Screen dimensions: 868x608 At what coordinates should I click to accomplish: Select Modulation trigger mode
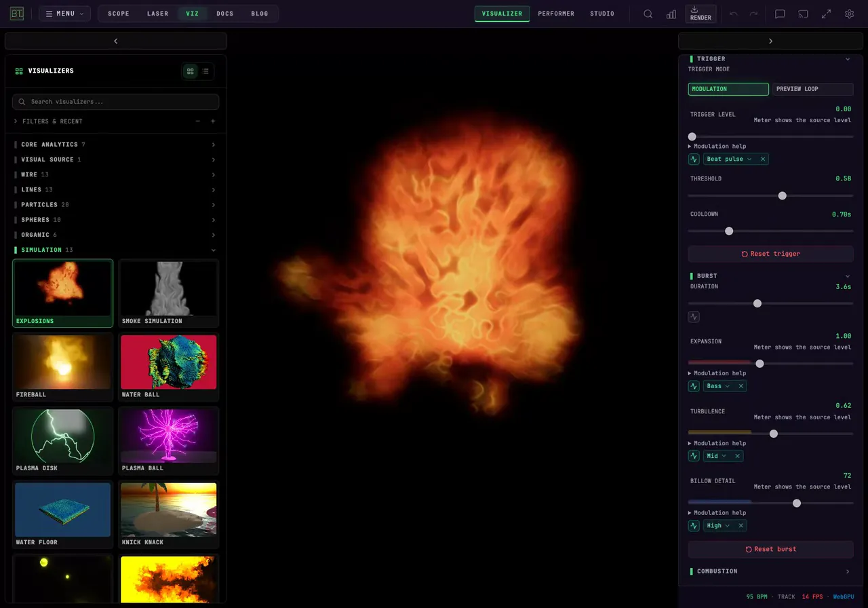[x=728, y=89]
